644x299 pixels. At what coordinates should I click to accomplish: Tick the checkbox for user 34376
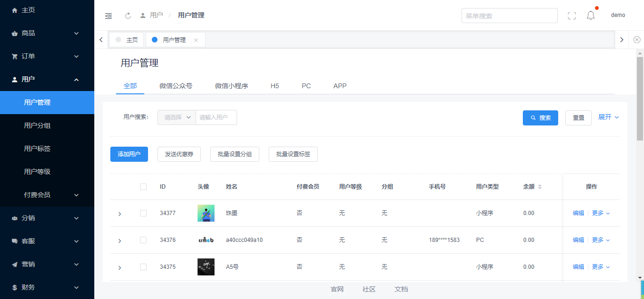pyautogui.click(x=143, y=240)
